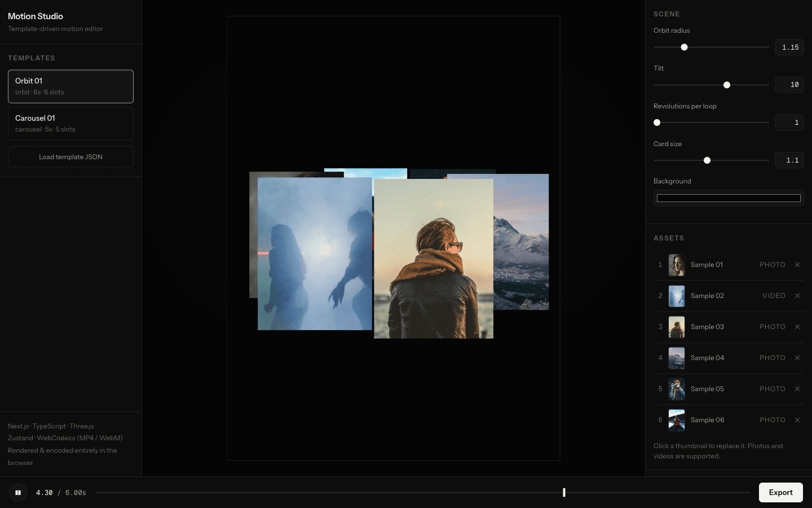Adjust the Orbit radius slider handle
Screen dimensions: 812x508
[684, 47]
